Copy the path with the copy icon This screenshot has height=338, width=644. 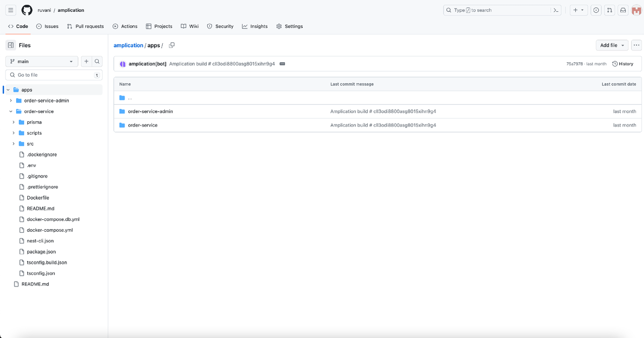pos(172,46)
